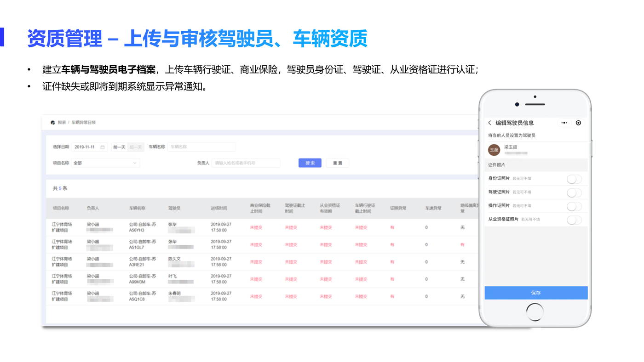Click the calendar icon in date field

tap(103, 147)
